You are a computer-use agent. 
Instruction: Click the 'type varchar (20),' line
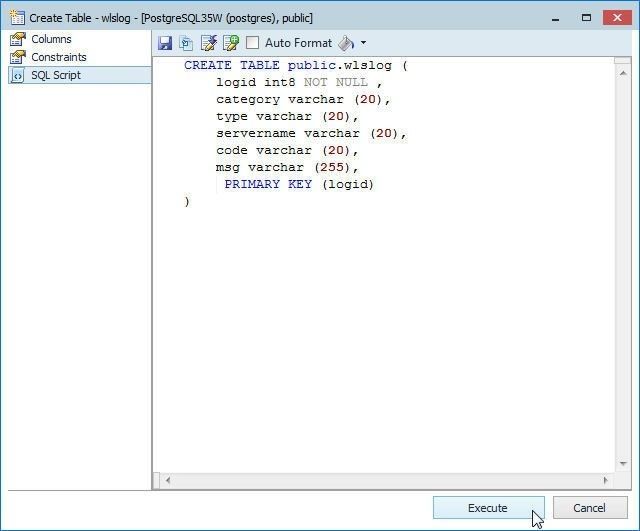(x=287, y=117)
